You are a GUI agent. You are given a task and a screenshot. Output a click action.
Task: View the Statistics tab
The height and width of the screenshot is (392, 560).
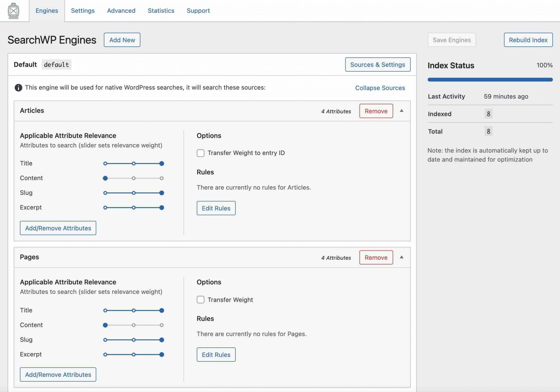(x=161, y=11)
